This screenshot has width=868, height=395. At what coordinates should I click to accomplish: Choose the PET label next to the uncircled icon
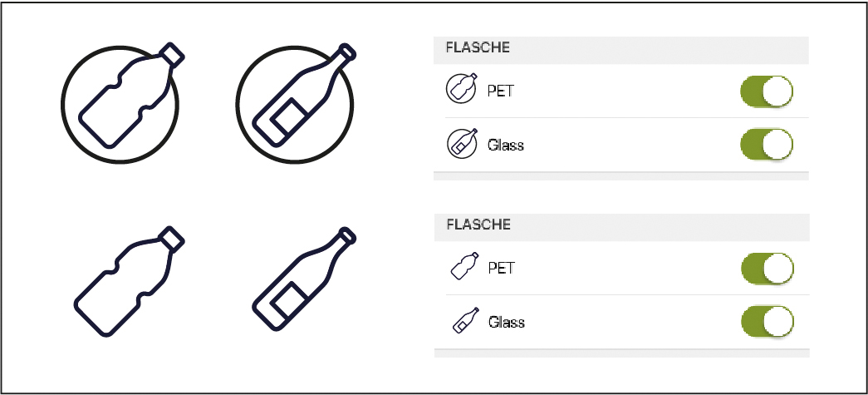pyautogui.click(x=501, y=268)
